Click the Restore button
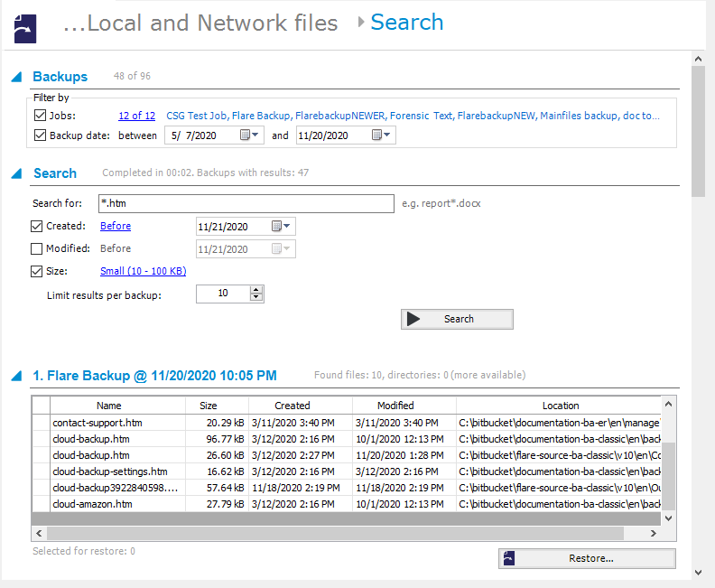This screenshot has width=715, height=588. 586,558
